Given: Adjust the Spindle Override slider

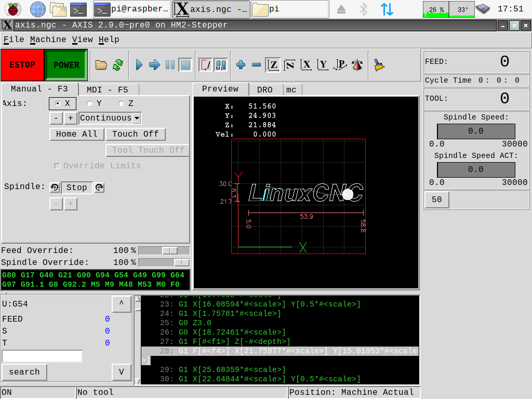Looking at the screenshot, I should (164, 262).
